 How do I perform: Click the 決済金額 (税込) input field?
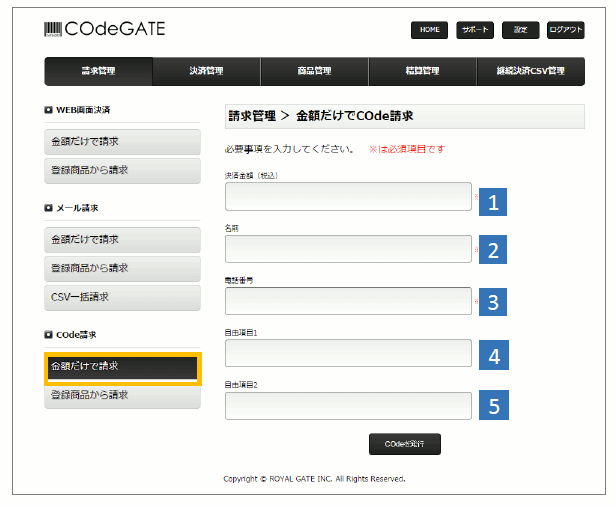click(x=347, y=197)
